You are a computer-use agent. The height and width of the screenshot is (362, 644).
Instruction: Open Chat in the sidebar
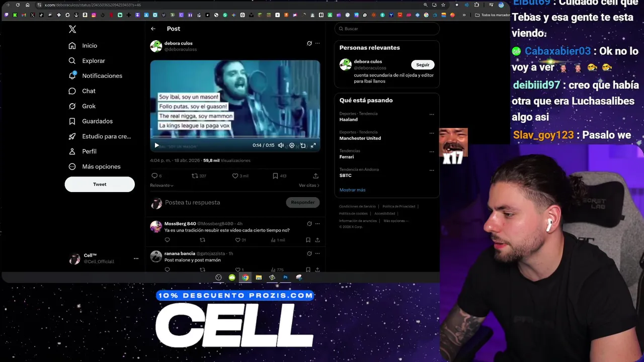click(82, 91)
